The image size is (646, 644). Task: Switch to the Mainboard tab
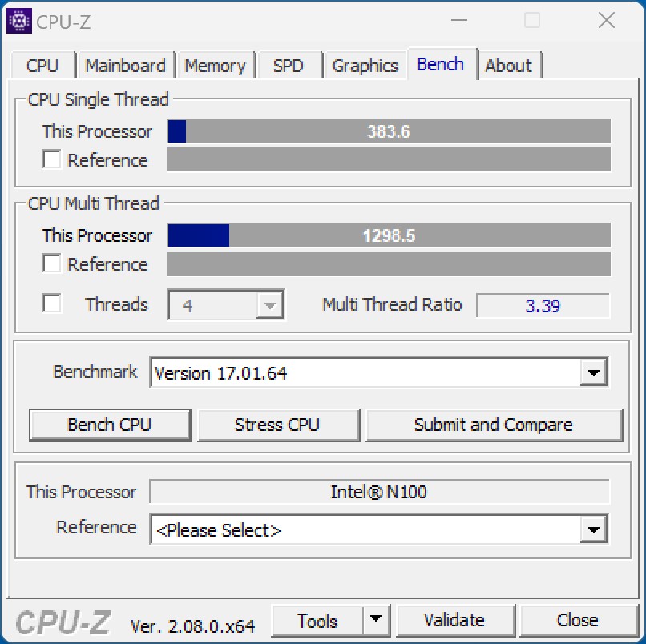click(126, 66)
